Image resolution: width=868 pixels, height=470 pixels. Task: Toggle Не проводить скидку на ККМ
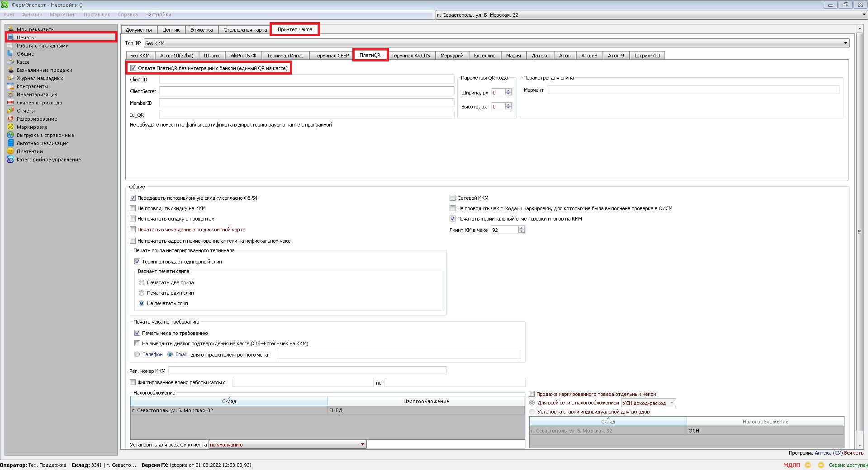pyautogui.click(x=133, y=208)
